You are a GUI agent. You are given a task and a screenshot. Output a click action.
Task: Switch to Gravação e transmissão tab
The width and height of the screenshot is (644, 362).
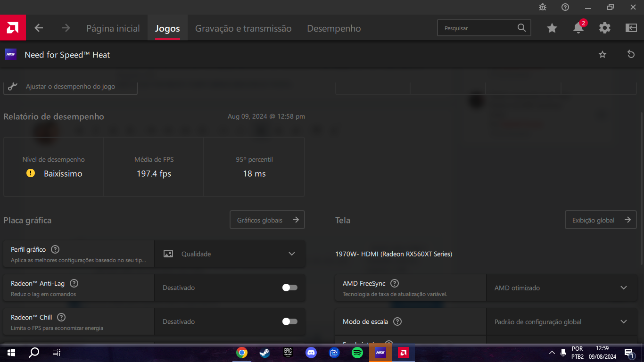tap(243, 28)
